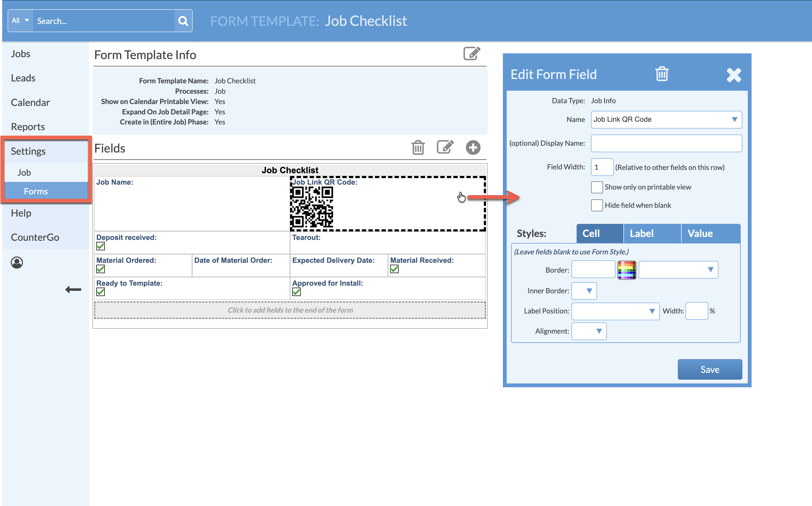Viewport: 812px width, 506px height.
Task: Open border color picker swatch
Action: (626, 270)
